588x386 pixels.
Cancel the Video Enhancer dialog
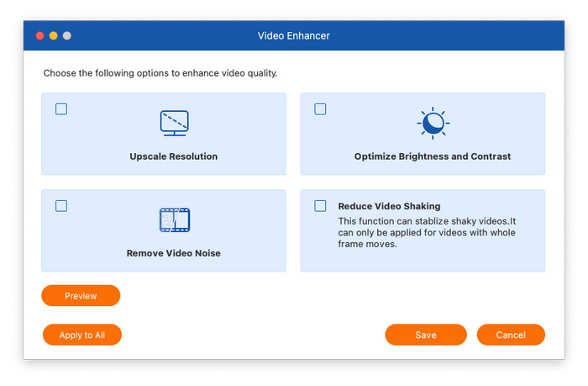(x=511, y=335)
